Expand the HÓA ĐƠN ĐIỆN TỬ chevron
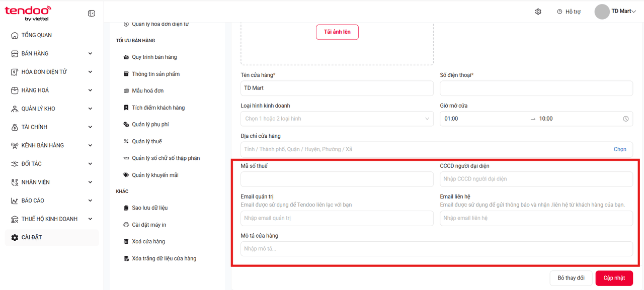Viewport: 644px width, 290px height. point(91,72)
